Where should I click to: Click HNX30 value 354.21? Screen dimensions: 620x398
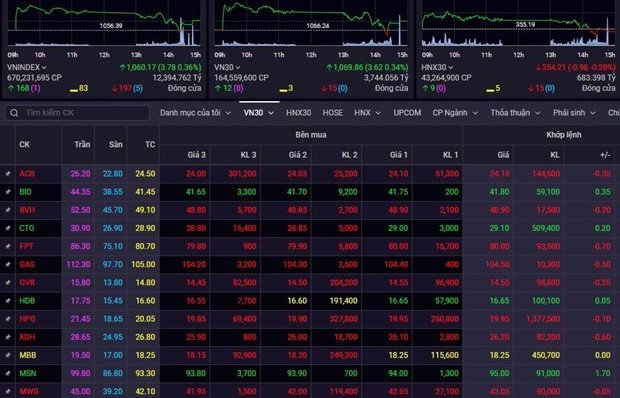(555, 68)
